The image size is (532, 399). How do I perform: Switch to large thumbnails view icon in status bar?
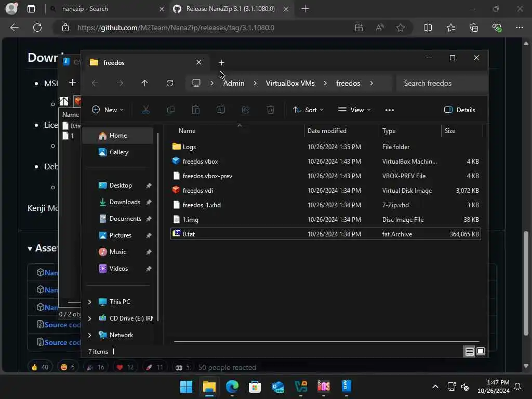click(x=481, y=352)
